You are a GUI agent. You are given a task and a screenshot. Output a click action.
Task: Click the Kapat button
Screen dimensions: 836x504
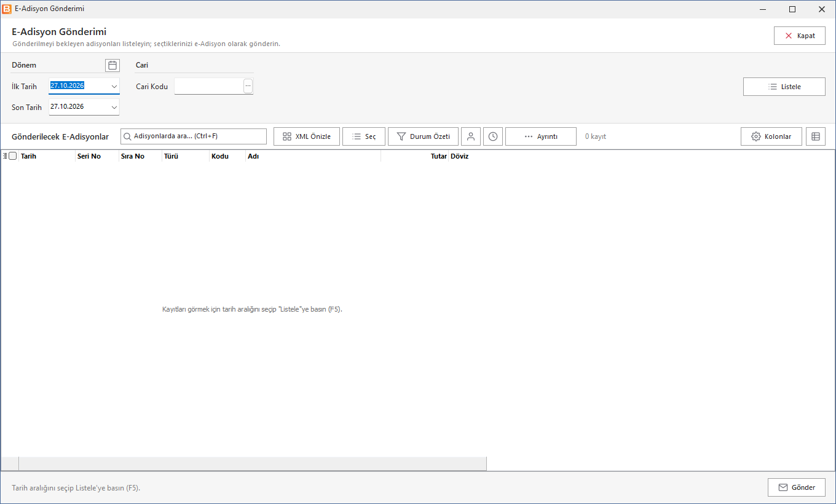800,36
